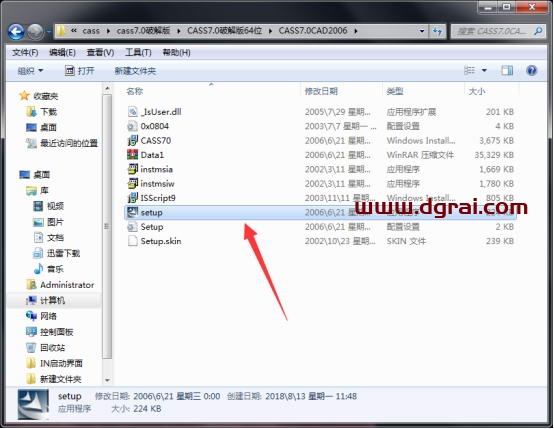This screenshot has width=554, height=429.
Task: Expand the arrow after CASS7.0CAD2006 breadcrumb
Action: click(356, 31)
